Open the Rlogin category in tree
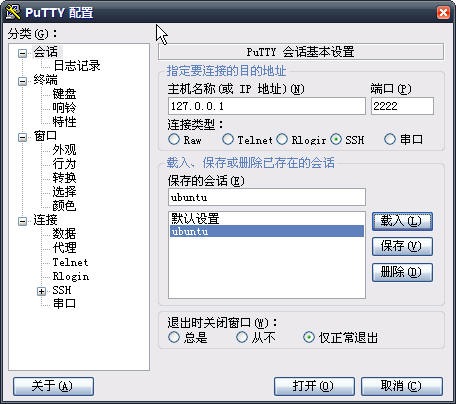This screenshot has width=456, height=404. pyautogui.click(x=71, y=276)
